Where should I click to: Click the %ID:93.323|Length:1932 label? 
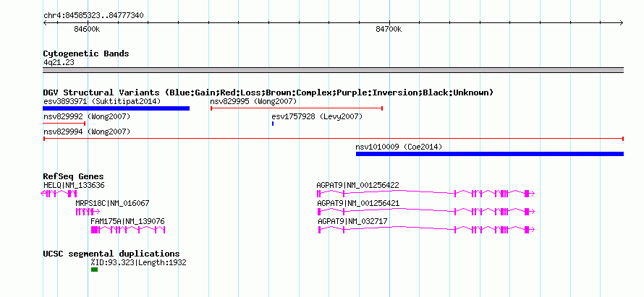point(139,262)
